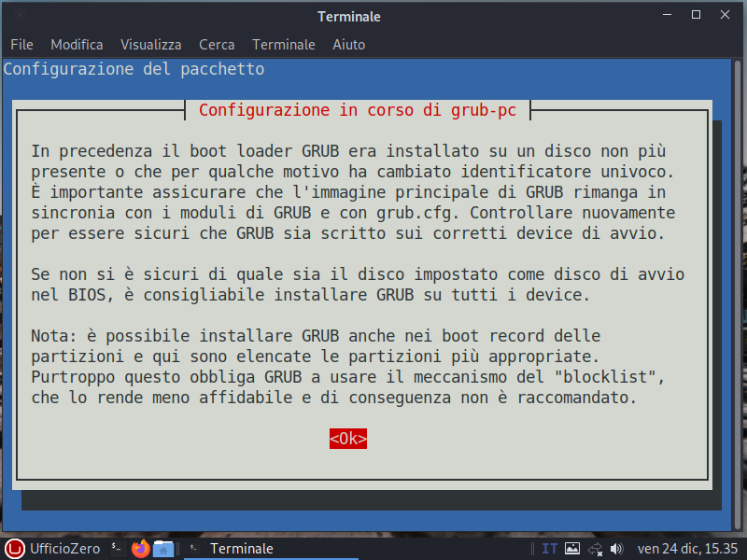Open Firefox from the taskbar
Screen dimensions: 747x560
(140, 549)
